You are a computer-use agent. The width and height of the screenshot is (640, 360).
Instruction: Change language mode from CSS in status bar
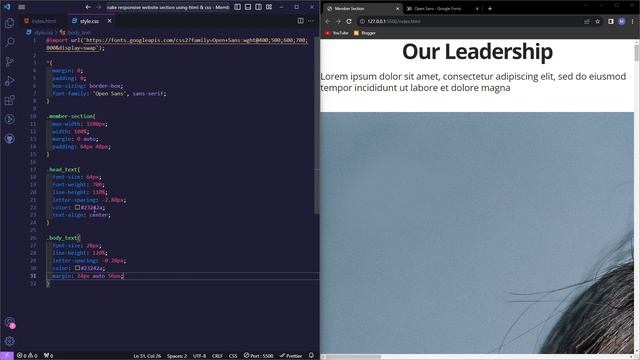(x=233, y=356)
